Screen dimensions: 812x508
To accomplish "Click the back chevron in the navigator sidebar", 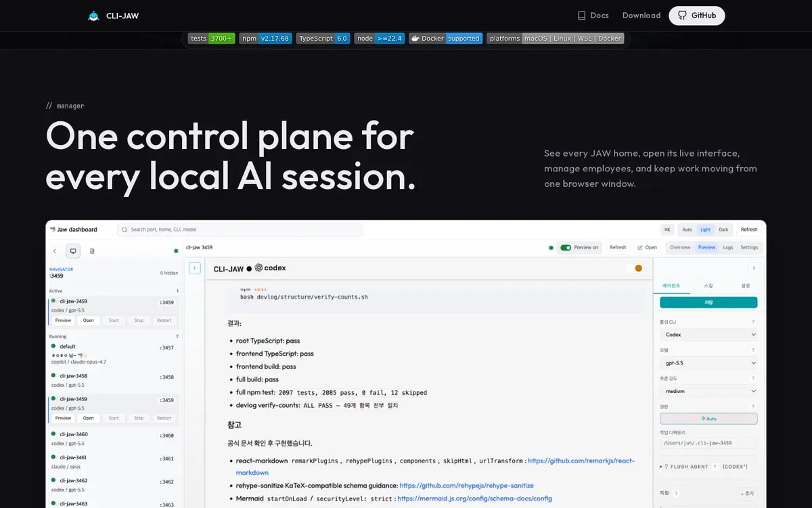I will [55, 251].
